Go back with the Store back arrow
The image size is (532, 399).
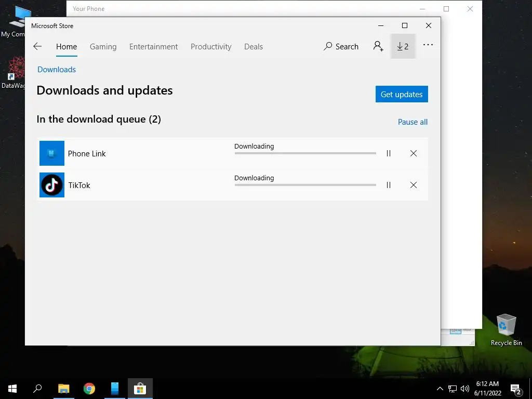(37, 46)
